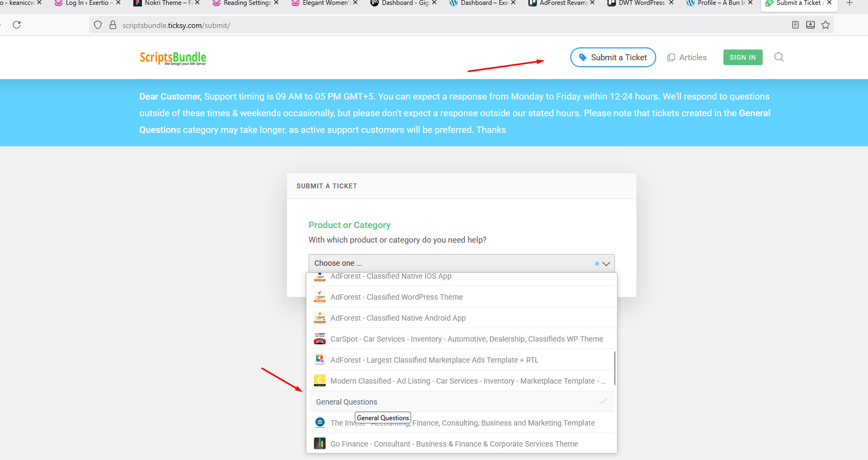Click the SUBMIT A TICKET heading
This screenshot has width=868, height=460.
coord(327,186)
